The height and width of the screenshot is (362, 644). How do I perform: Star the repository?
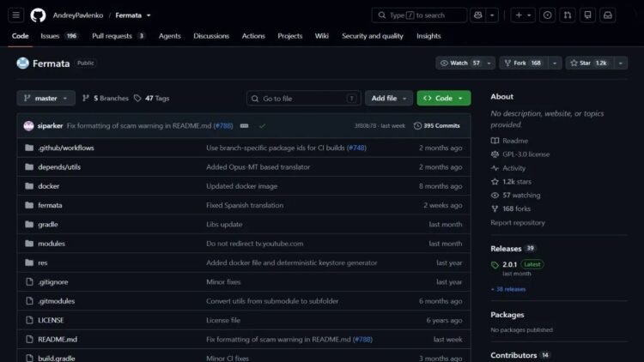[x=589, y=63]
